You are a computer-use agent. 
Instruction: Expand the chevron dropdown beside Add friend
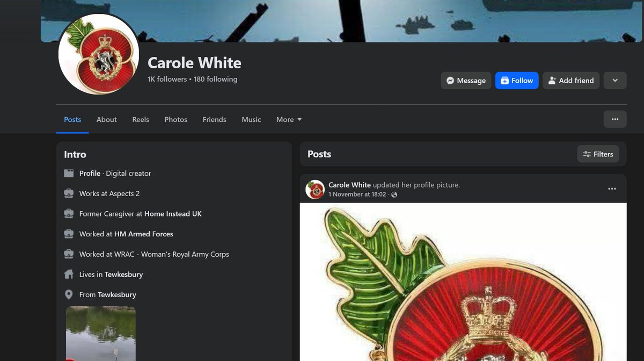point(615,81)
